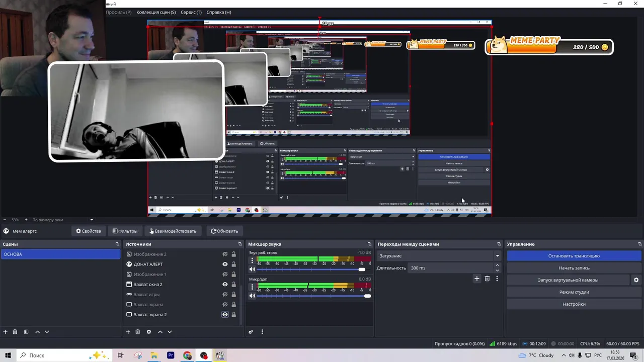644x362 pixels.
Task: Open the Сервис (T) menu
Action: point(191,12)
